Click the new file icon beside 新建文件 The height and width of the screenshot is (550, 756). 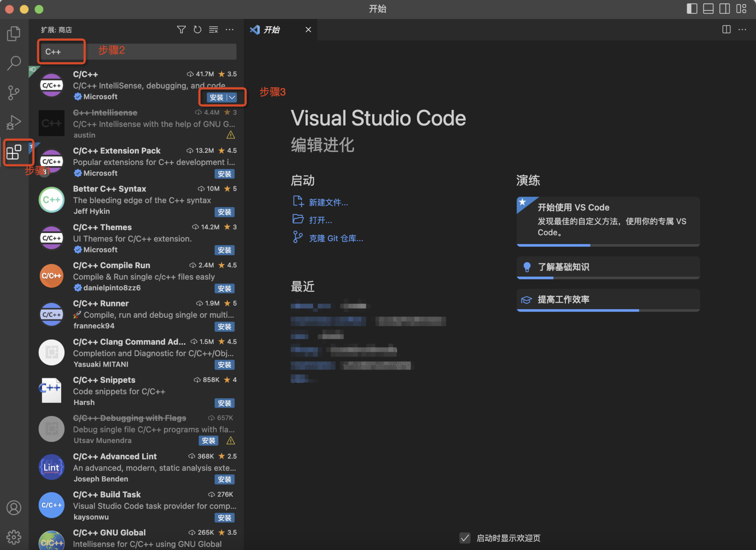pyautogui.click(x=298, y=202)
